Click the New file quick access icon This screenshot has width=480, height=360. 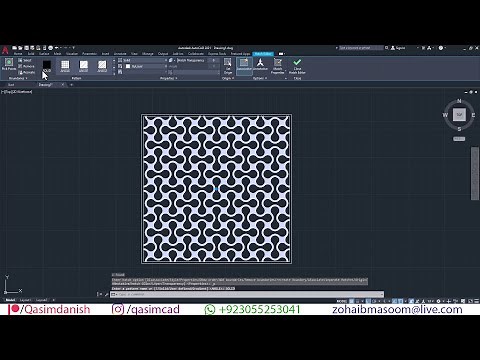click(15, 48)
